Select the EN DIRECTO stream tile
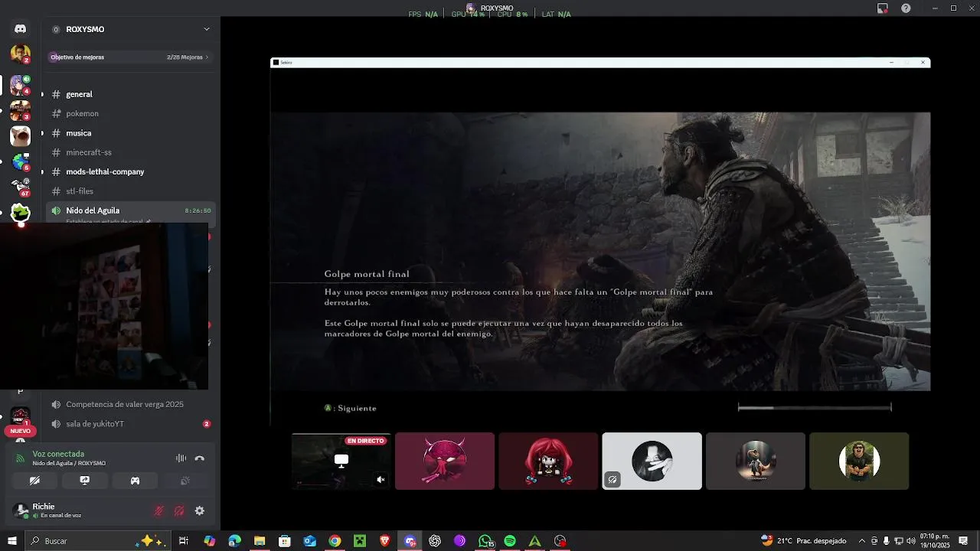This screenshot has width=980, height=551. [x=341, y=461]
